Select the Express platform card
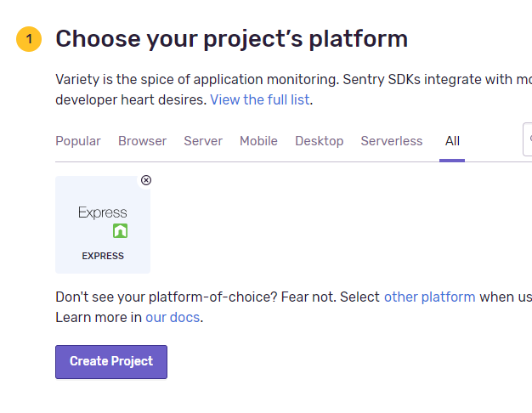532x413 pixels. coord(103,225)
